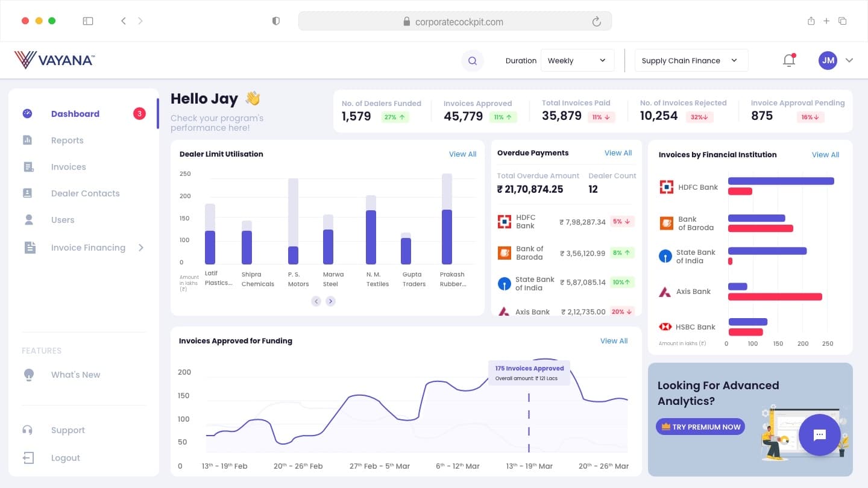Click the P. S. Motors bar in chart
Screen dimensions: 868x488
(294, 221)
